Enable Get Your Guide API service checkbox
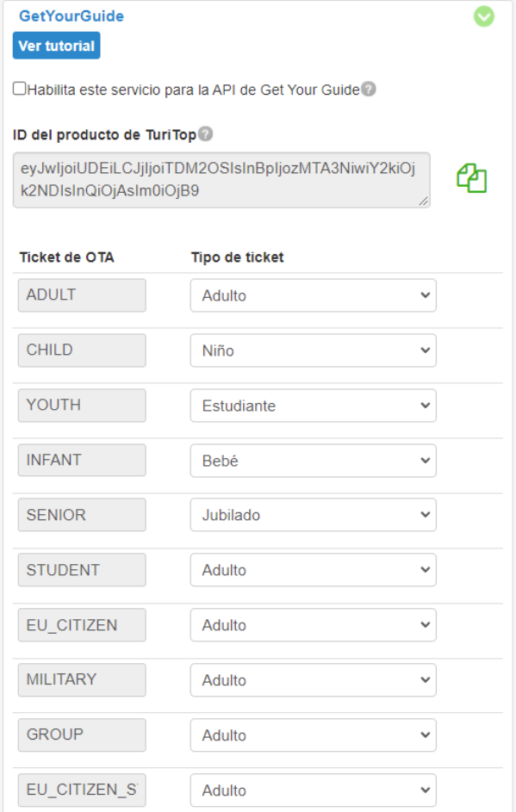 coord(19,89)
